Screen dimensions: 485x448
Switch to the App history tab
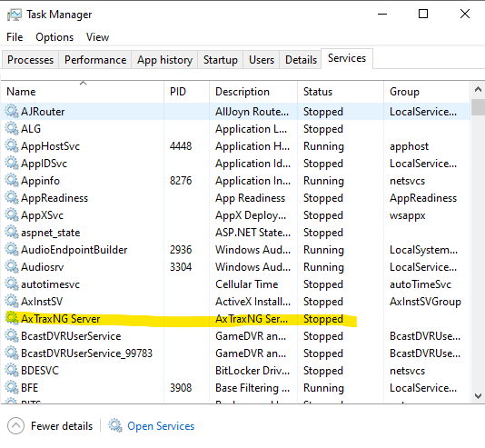(x=164, y=60)
